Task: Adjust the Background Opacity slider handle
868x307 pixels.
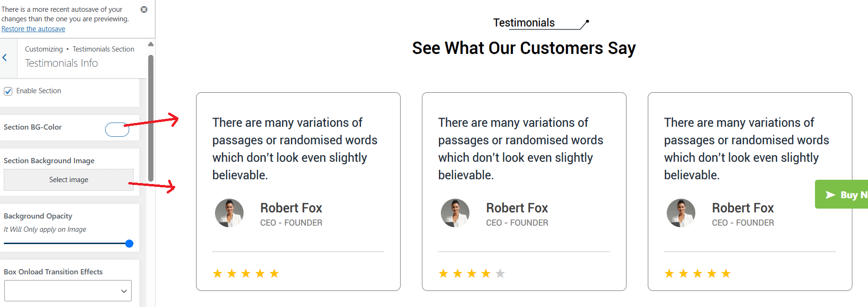Action: 129,244
